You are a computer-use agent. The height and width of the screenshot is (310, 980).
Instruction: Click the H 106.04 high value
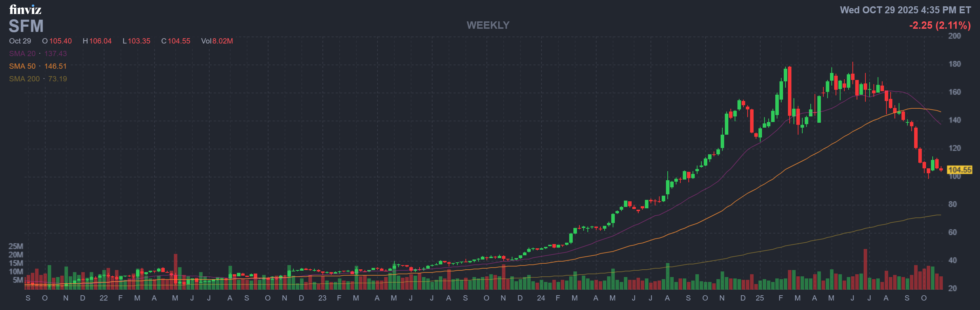coord(97,41)
